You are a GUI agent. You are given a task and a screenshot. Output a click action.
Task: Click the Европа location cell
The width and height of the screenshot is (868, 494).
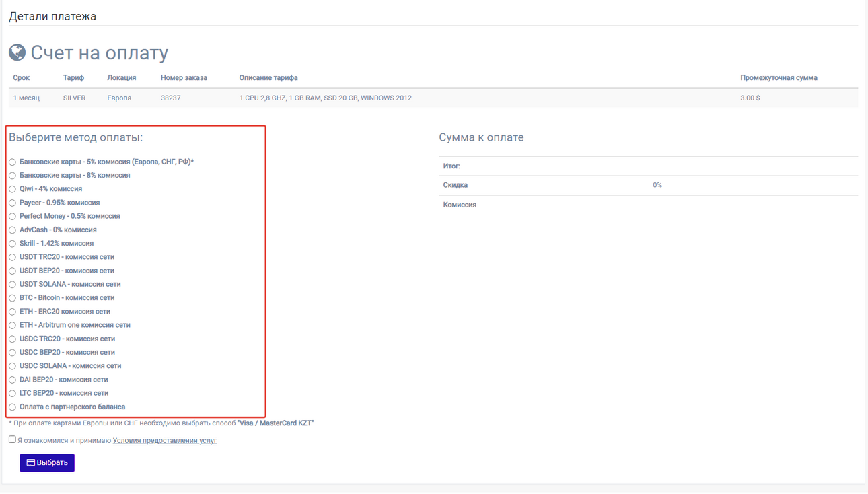click(119, 98)
